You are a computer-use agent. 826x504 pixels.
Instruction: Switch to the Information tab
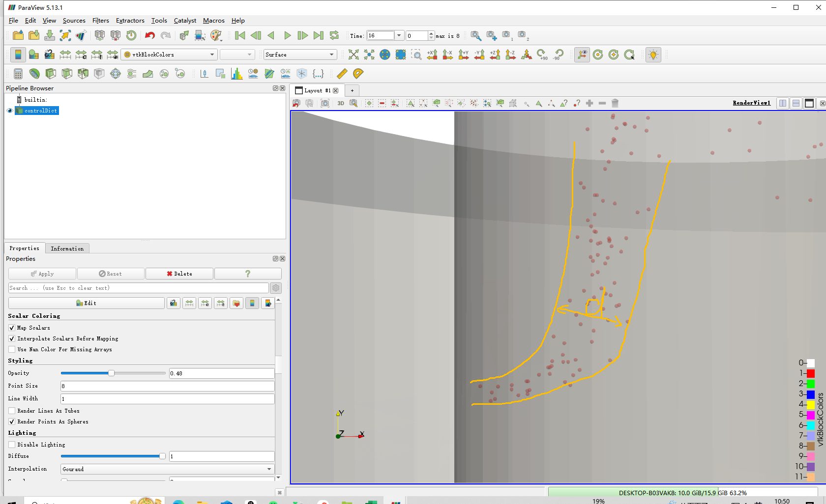pyautogui.click(x=67, y=249)
